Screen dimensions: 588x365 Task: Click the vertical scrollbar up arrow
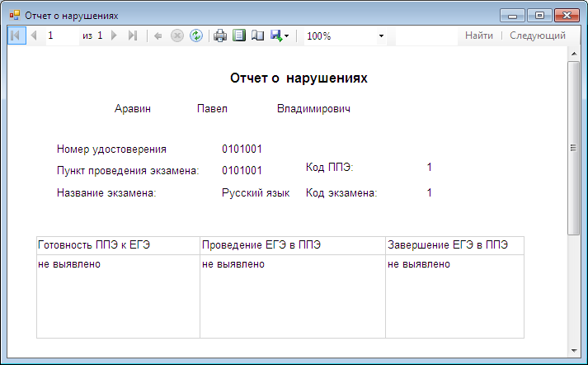574,54
